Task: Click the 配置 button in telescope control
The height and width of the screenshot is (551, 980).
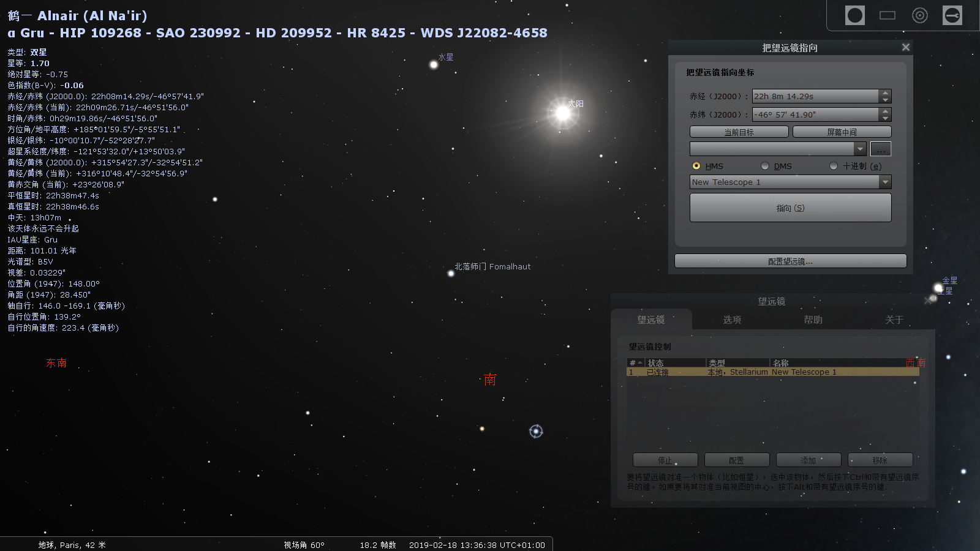Action: pos(737,460)
